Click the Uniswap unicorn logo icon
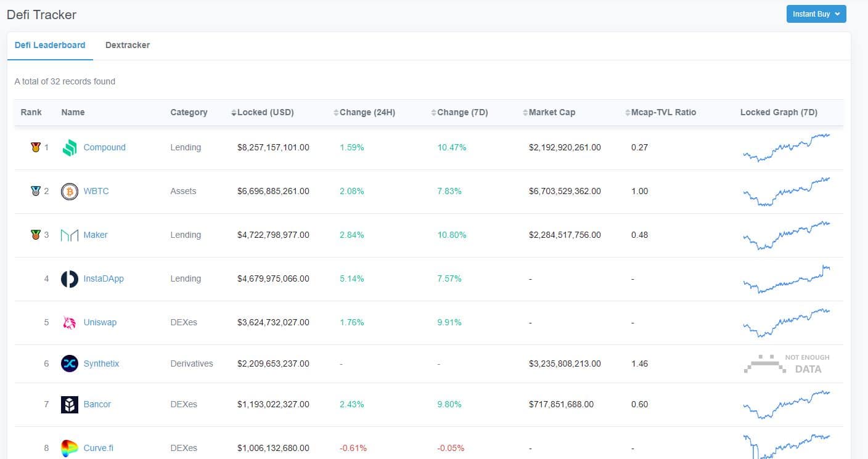The height and width of the screenshot is (459, 868). (x=70, y=323)
